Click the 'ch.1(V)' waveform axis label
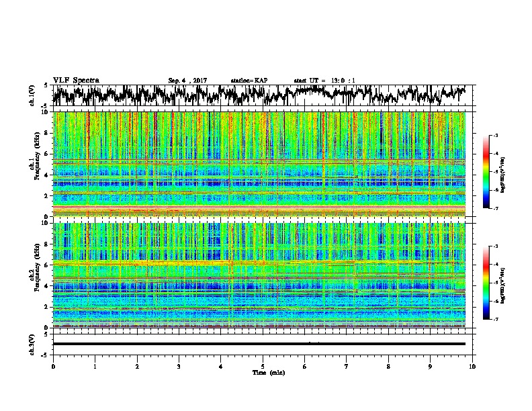The width and height of the screenshot is (532, 411). (32, 95)
